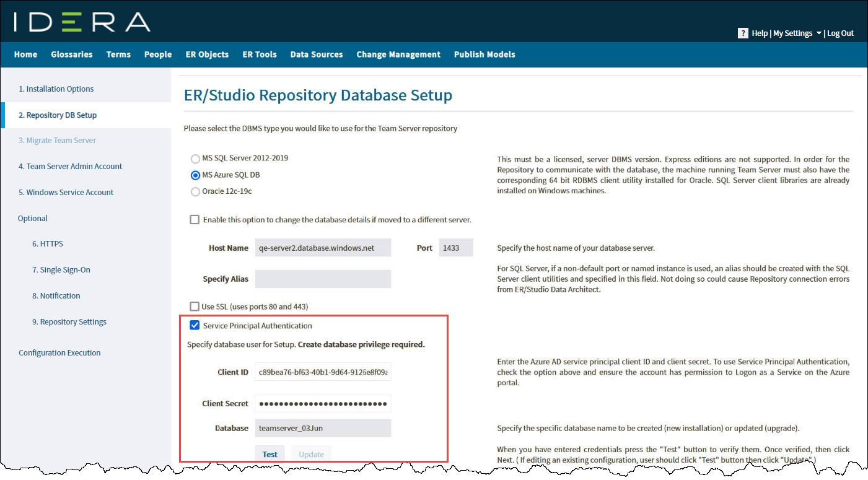Enable the option to change database details
The image size is (868, 480).
pos(195,220)
